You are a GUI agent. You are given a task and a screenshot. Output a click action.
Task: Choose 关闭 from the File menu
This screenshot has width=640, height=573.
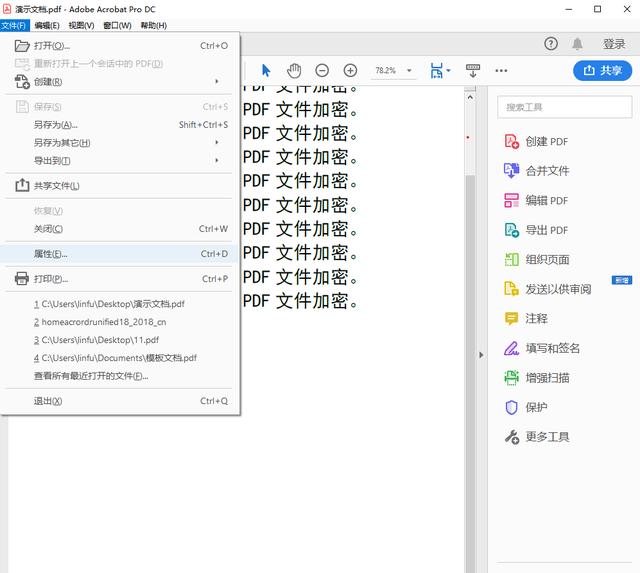[118, 229]
